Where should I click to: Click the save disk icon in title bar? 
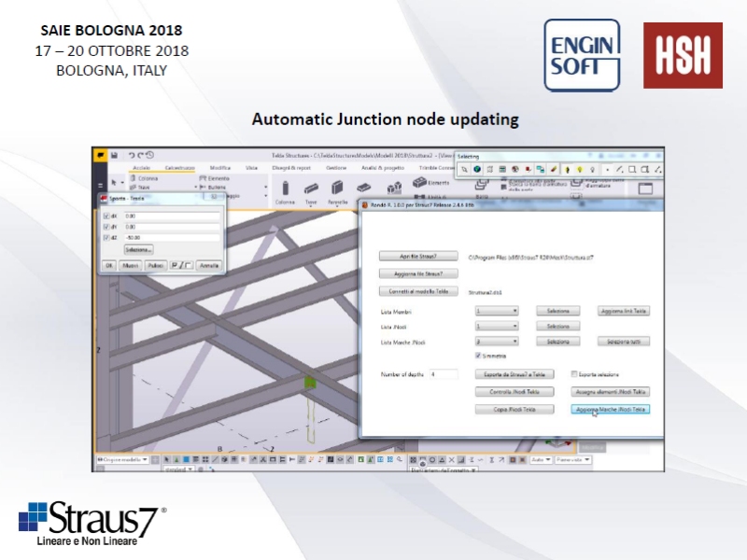point(114,155)
